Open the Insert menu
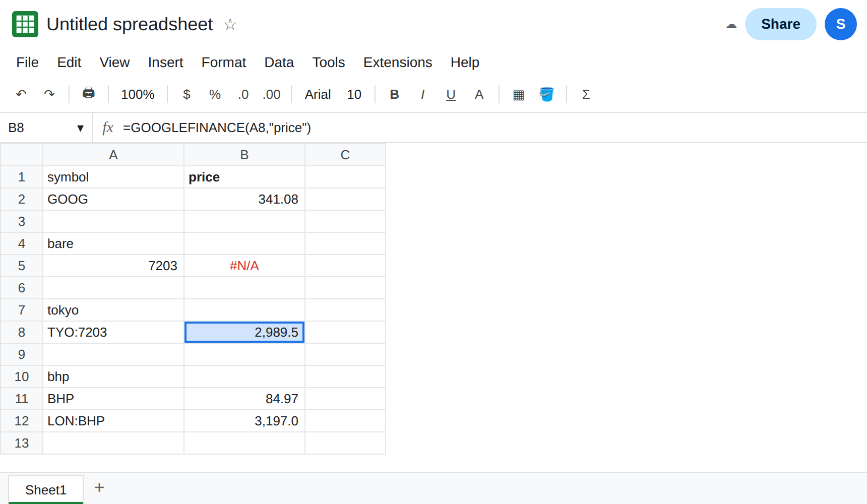Viewport: 867px width, 504px height. point(165,62)
